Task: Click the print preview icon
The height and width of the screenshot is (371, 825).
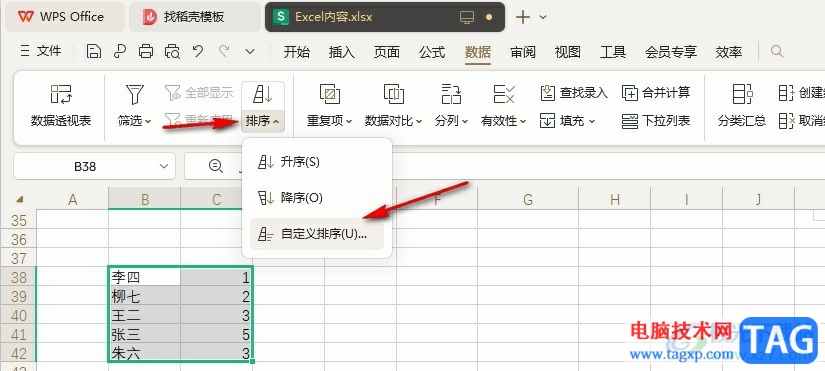Action: [x=172, y=51]
